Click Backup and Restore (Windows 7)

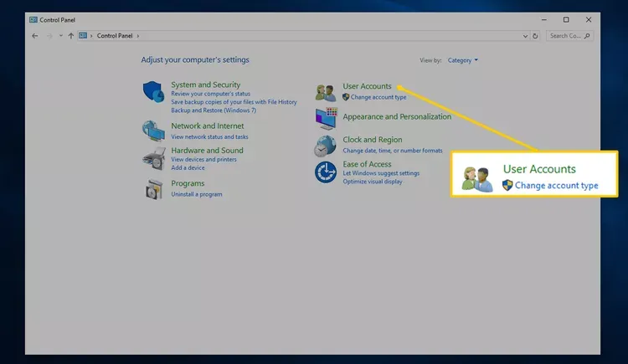point(214,110)
